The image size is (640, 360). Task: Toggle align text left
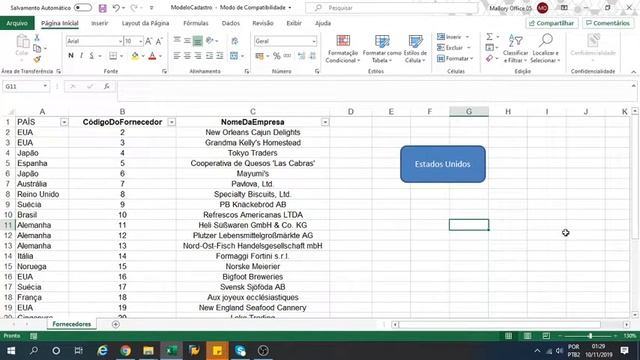pos(177,56)
